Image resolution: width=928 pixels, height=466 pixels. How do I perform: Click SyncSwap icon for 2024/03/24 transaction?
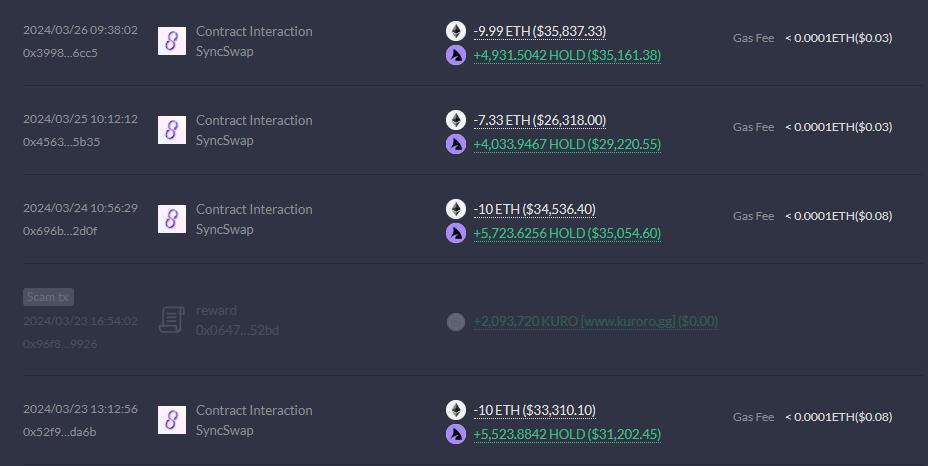172,219
